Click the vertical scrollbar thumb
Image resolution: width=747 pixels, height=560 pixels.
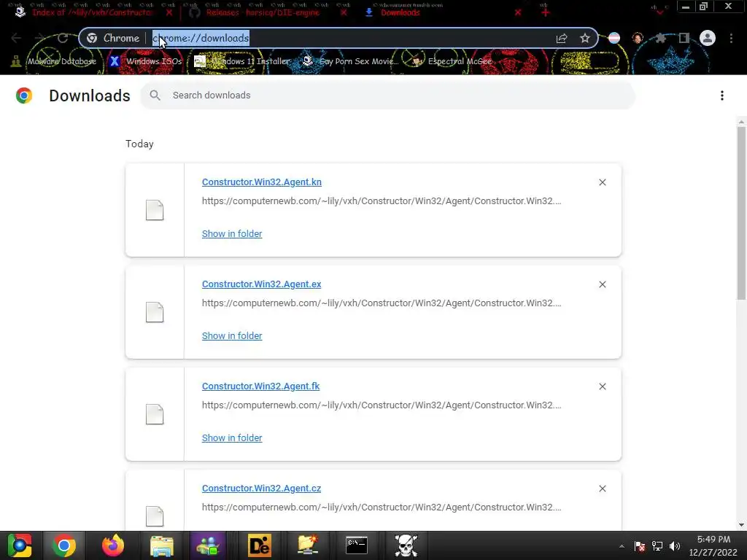tap(741, 213)
